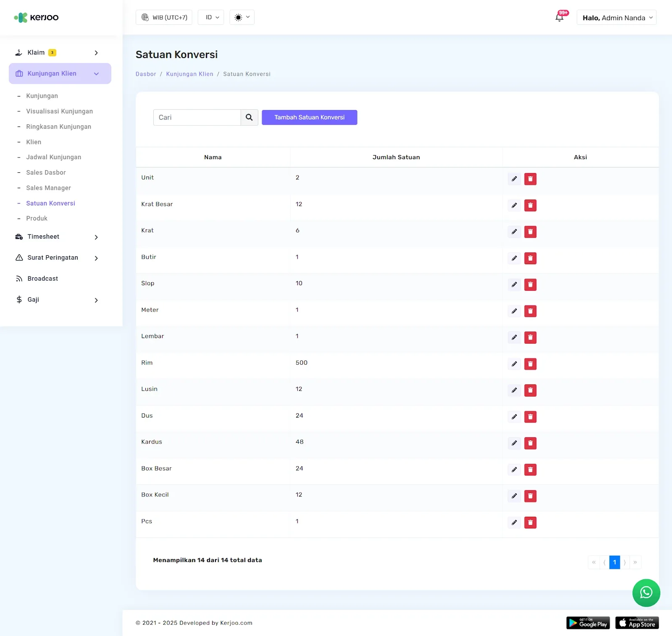Image resolution: width=672 pixels, height=636 pixels.
Task: Delete the Unit row
Action: [530, 179]
